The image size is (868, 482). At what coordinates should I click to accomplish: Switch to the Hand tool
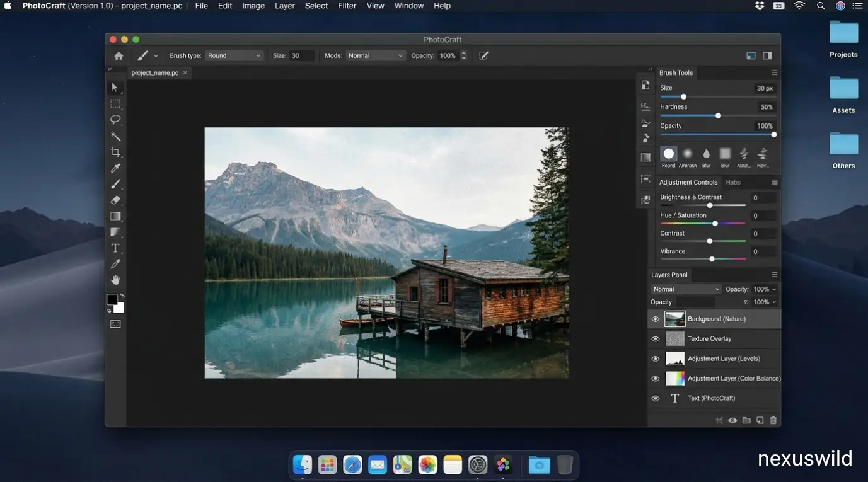click(x=115, y=280)
